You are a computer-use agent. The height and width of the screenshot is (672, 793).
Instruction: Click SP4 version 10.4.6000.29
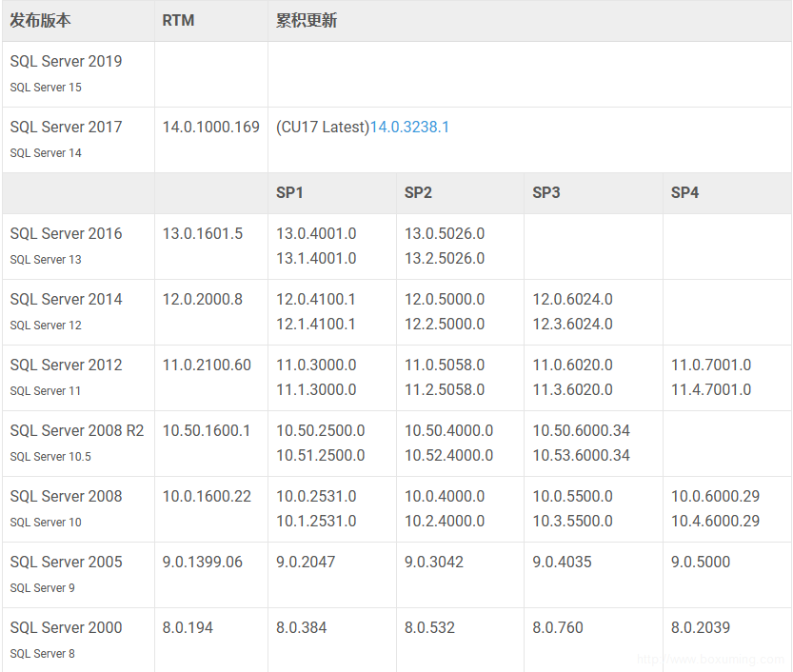(x=716, y=522)
